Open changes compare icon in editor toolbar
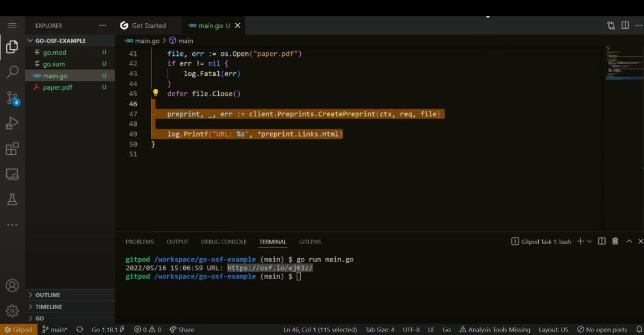This screenshot has width=644, height=335. [x=611, y=25]
